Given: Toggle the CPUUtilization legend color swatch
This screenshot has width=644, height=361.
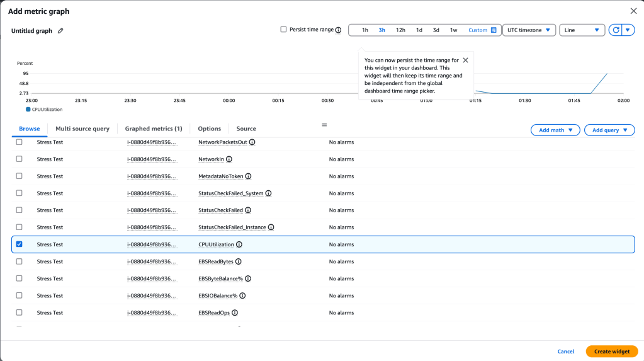Looking at the screenshot, I should (x=28, y=109).
